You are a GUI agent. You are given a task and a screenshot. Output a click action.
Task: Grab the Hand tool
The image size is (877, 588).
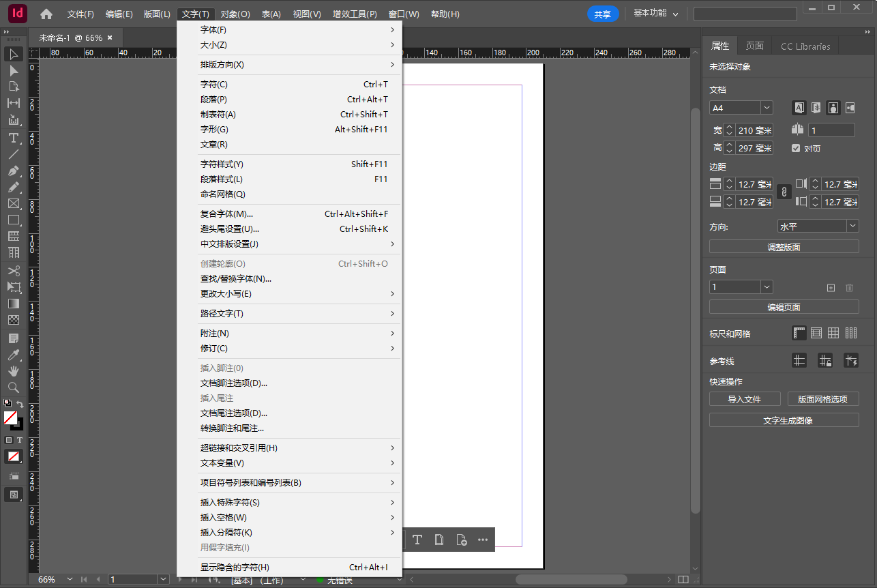14,371
